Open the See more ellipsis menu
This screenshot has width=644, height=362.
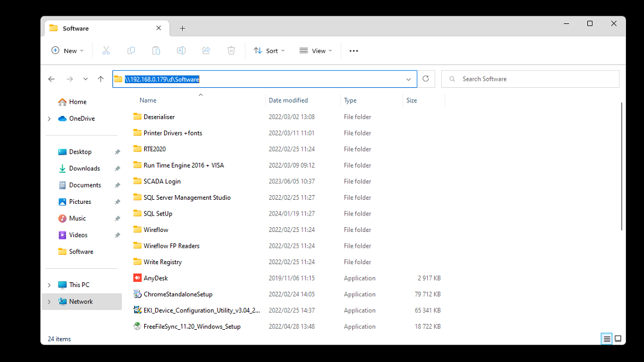[353, 51]
